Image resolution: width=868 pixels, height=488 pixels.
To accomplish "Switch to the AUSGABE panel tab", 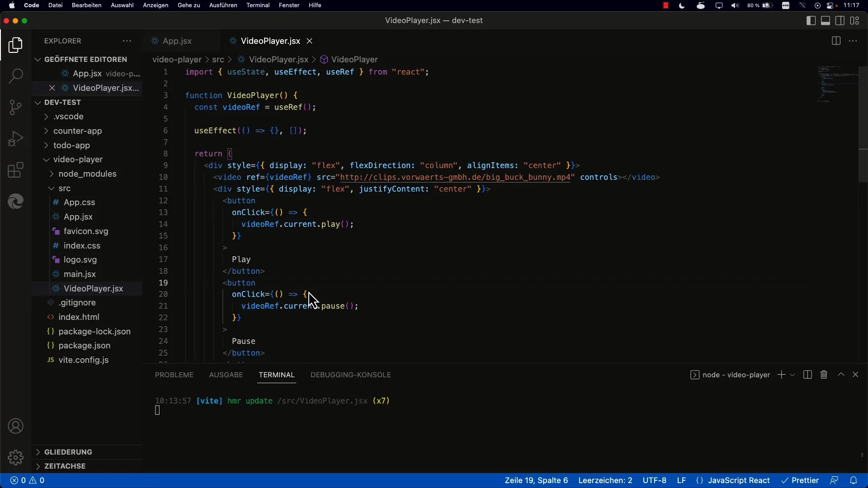I will coord(226,375).
